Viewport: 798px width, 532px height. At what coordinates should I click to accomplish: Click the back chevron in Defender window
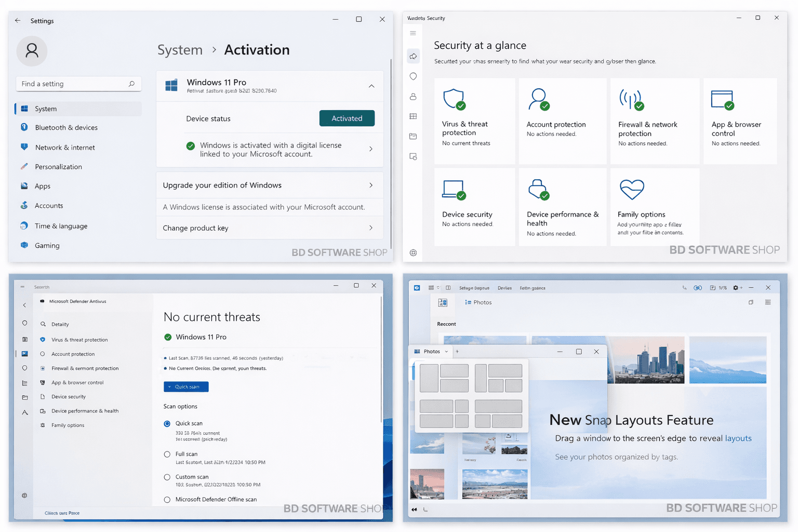(24, 305)
